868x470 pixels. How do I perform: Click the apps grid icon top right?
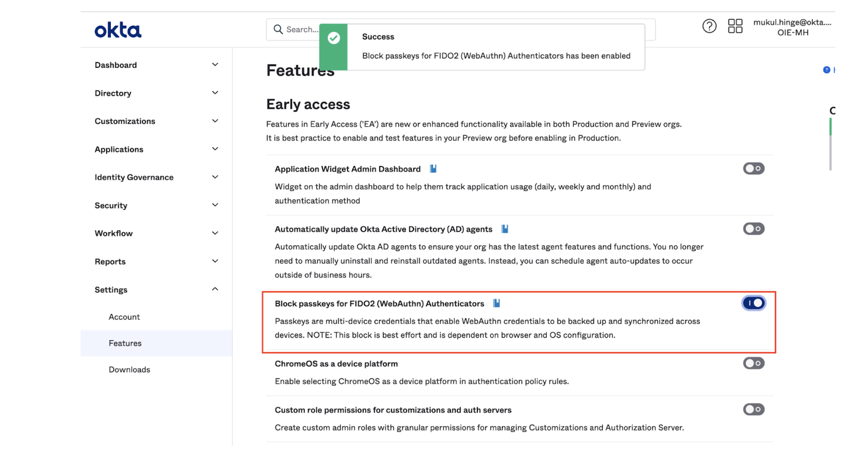point(735,25)
